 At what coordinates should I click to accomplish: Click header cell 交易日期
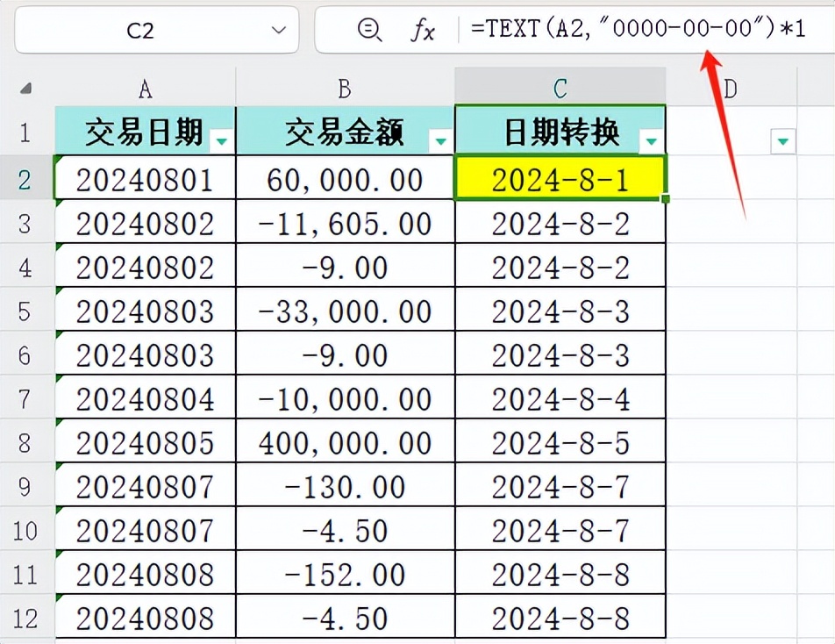145,131
